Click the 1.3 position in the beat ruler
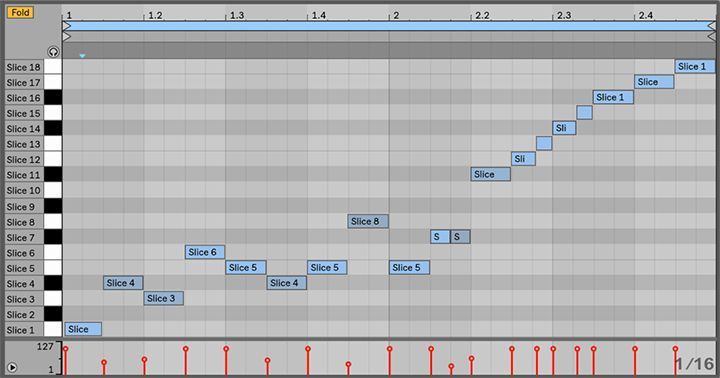This screenshot has height=378, width=720. pyautogui.click(x=237, y=15)
